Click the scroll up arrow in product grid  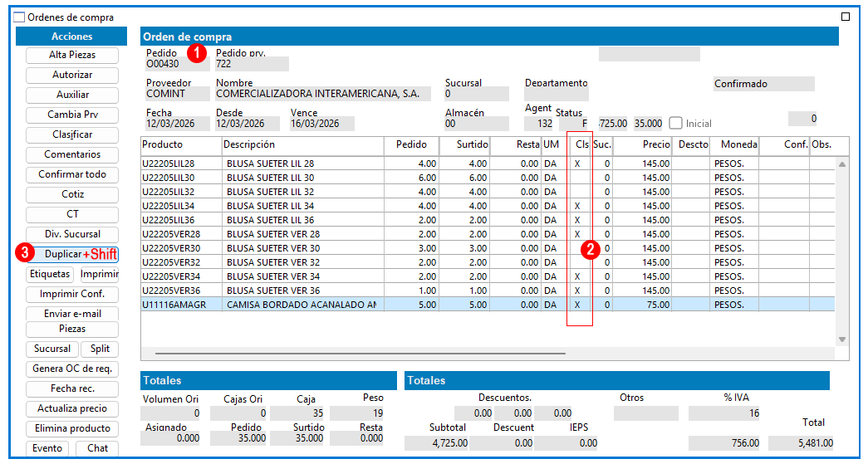click(842, 164)
